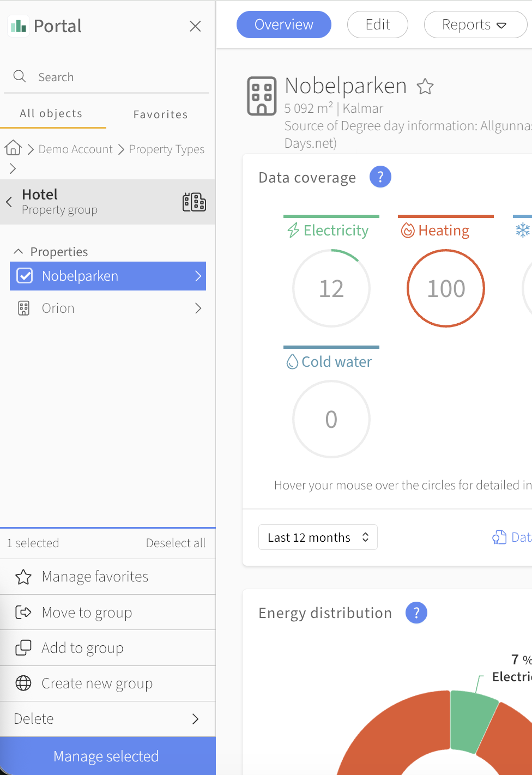Collapse the Properties section
Image resolution: width=532 pixels, height=775 pixels.
pos(18,251)
